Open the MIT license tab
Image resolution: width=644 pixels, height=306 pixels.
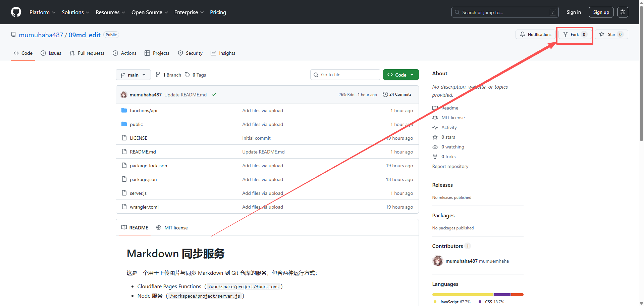pos(172,228)
